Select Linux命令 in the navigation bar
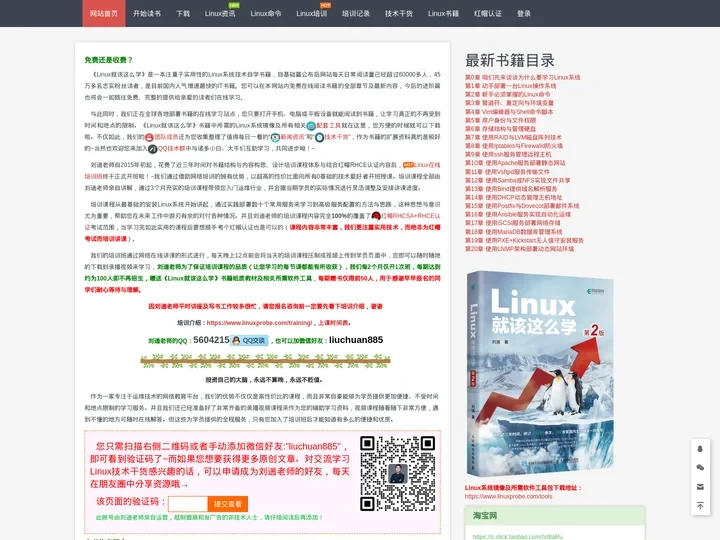This screenshot has width=720, height=540. [266, 13]
